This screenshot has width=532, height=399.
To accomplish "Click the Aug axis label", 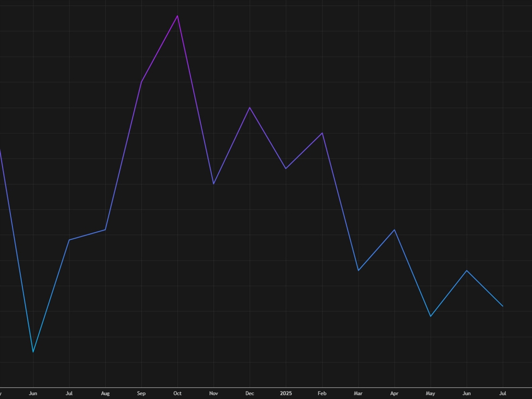I will point(105,393).
